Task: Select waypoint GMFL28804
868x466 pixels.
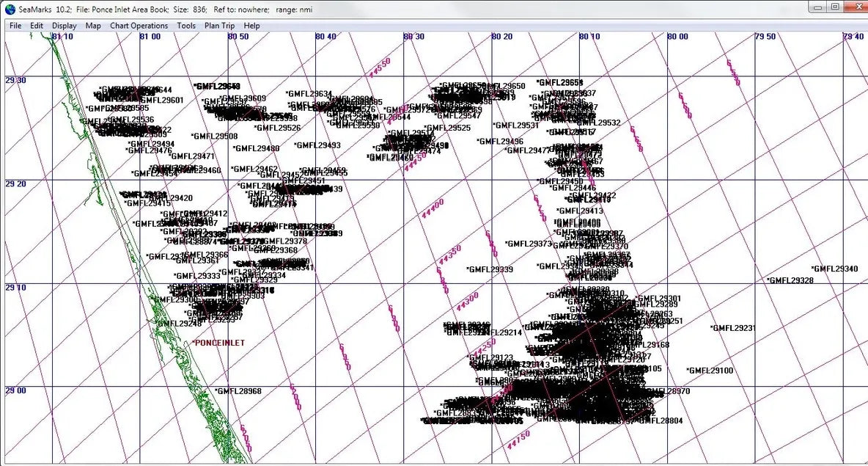Action: click(661, 421)
